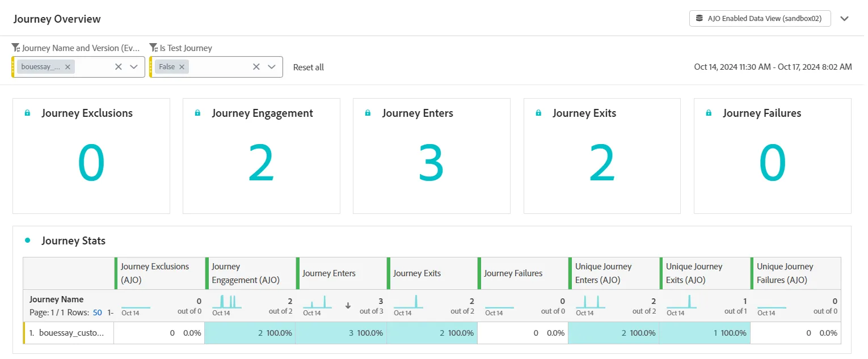Select the Journey Exits column header
The width and height of the screenshot is (868, 359).
tap(432, 273)
